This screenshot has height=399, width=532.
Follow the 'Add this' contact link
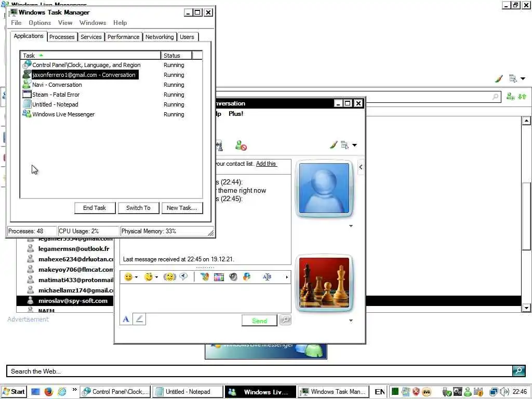point(266,164)
